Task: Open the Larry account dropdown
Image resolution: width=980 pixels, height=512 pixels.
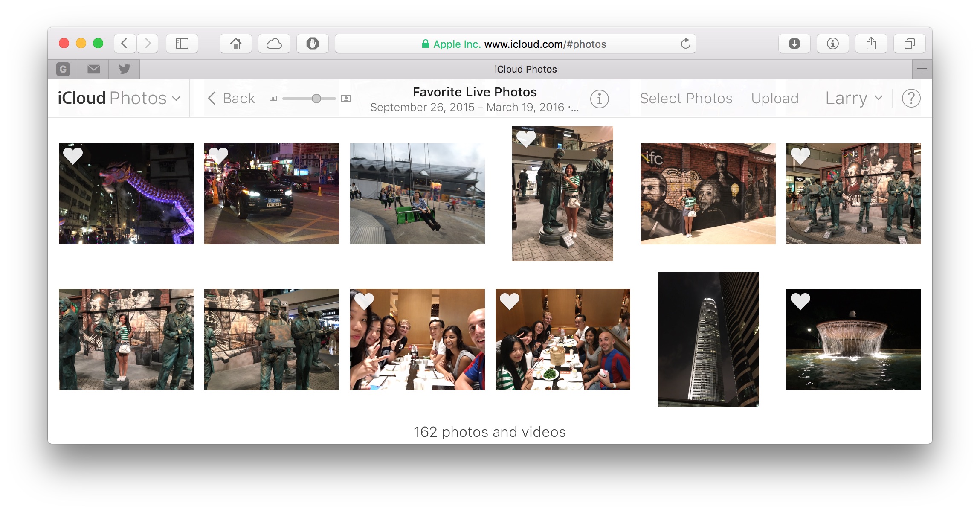Action: (x=853, y=98)
